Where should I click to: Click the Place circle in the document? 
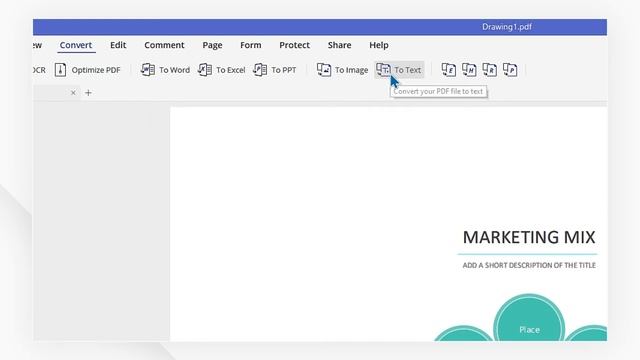coord(529,318)
